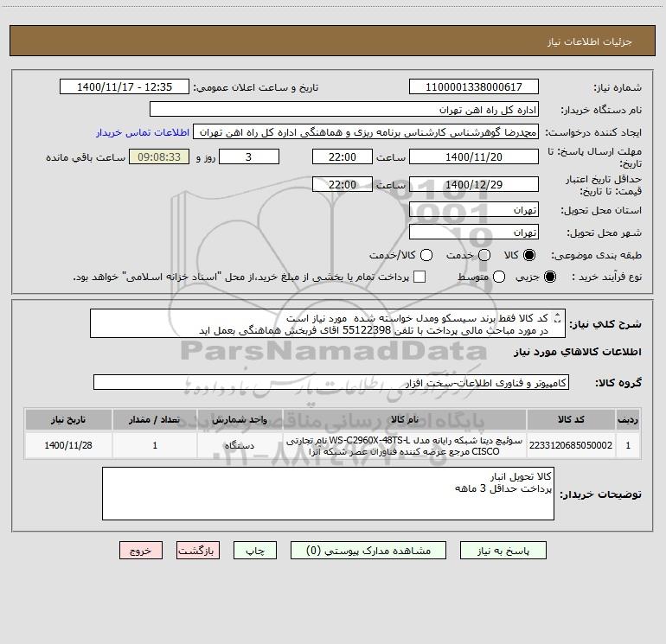The height and width of the screenshot is (644, 666).
Task: Click the requester name field 'محمدرضا گوهرشناس'
Action: [366, 132]
